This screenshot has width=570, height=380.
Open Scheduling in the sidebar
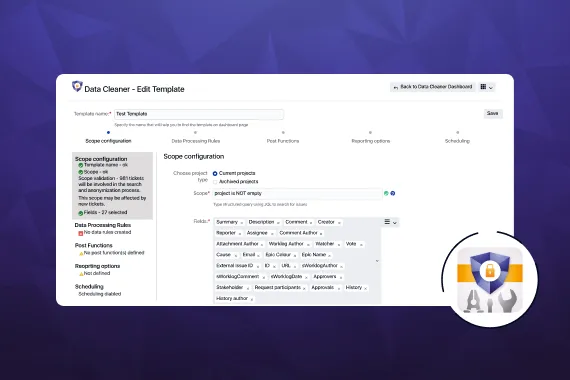pyautogui.click(x=89, y=287)
